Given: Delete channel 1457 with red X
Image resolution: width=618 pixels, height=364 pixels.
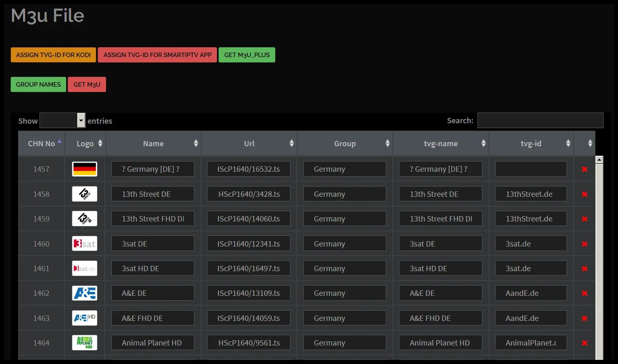Looking at the screenshot, I should [584, 169].
